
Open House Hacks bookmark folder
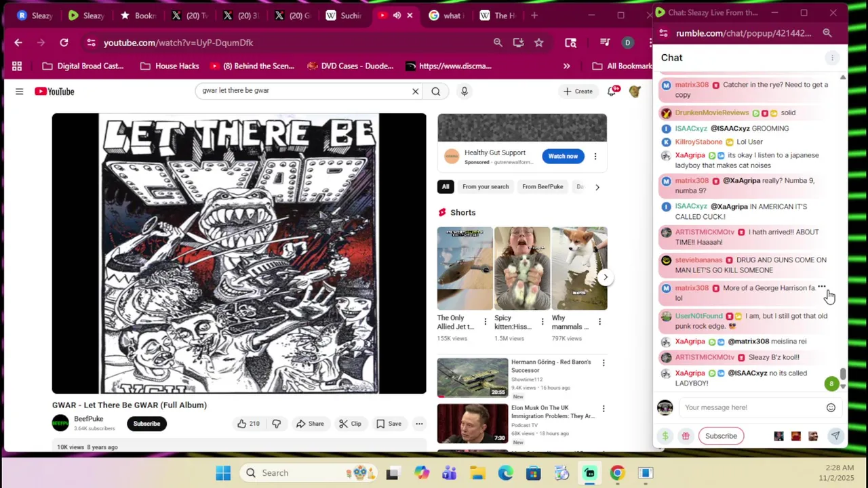pyautogui.click(x=170, y=66)
